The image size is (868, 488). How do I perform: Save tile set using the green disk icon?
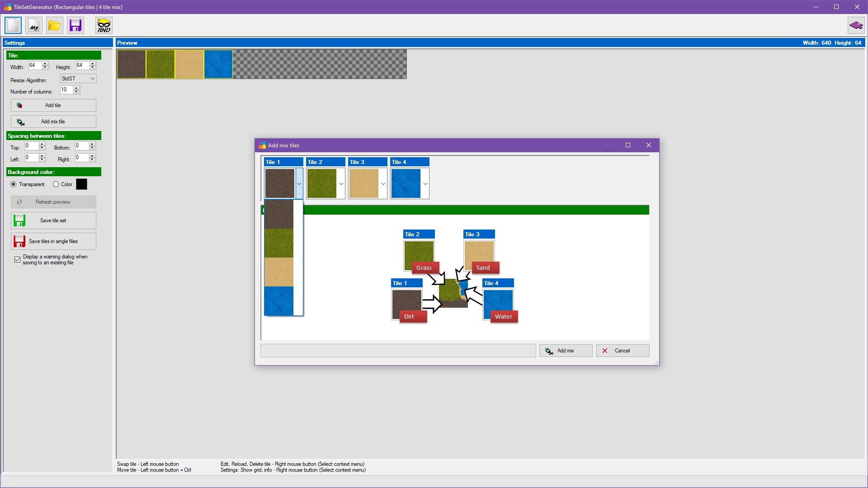click(19, 221)
